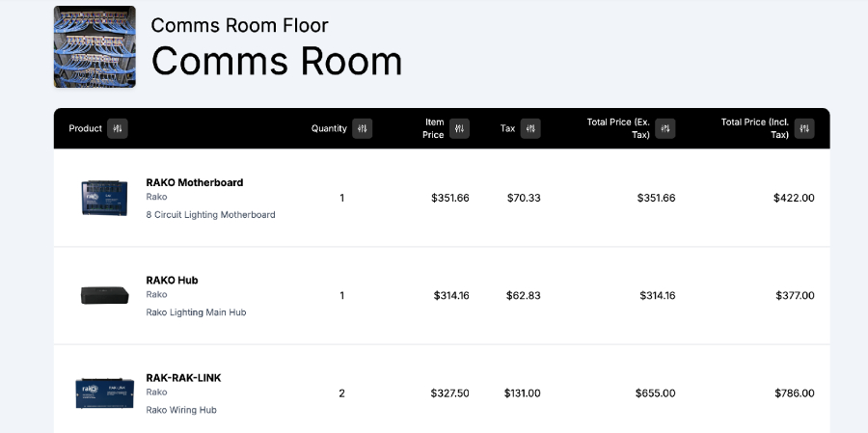Open filter settings for Product column
The height and width of the screenshot is (433, 868).
[118, 128]
